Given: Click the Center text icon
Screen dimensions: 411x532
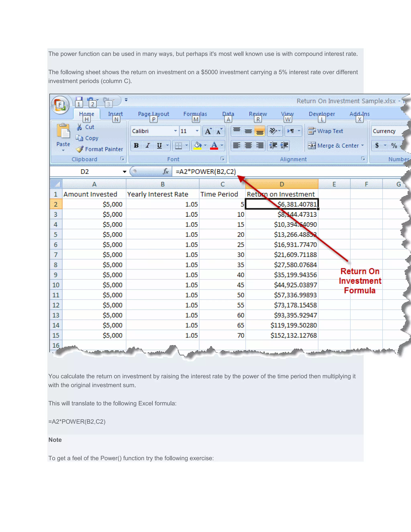Looking at the screenshot, I should [248, 145].
